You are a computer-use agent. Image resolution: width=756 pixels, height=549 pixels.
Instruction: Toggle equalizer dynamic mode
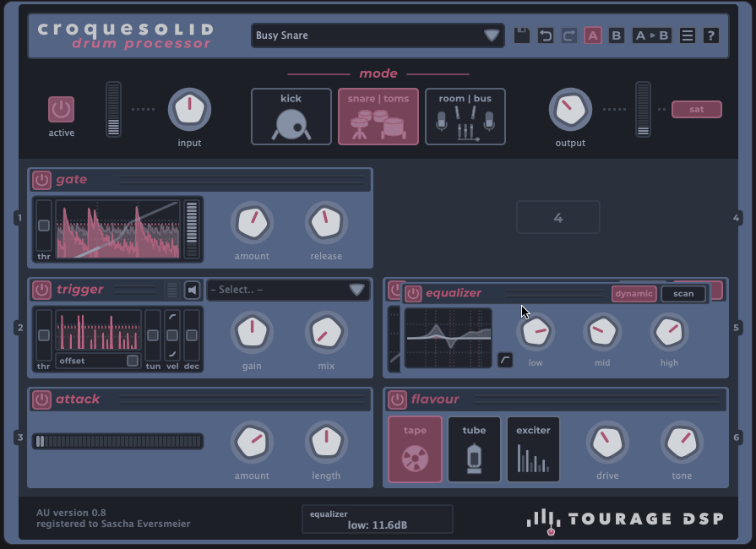pyautogui.click(x=634, y=294)
